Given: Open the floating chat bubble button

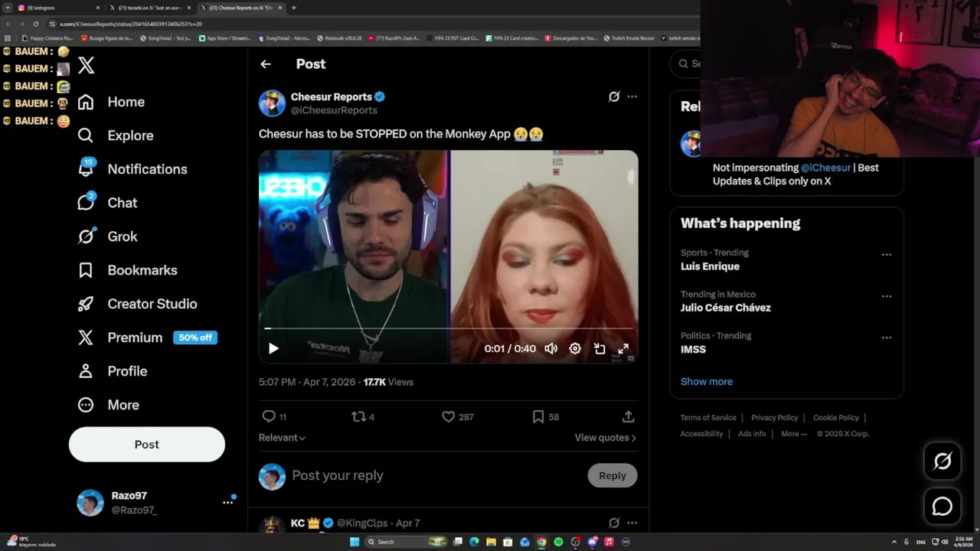Looking at the screenshot, I should click(942, 507).
